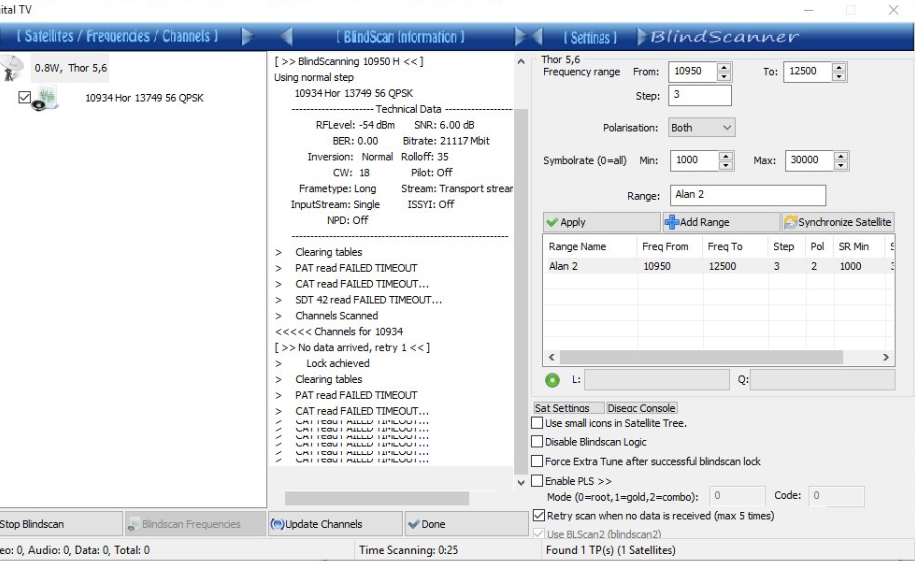Screen dimensions: 915x561
Task: Click the Range name field containing Alan 2
Action: (748, 195)
